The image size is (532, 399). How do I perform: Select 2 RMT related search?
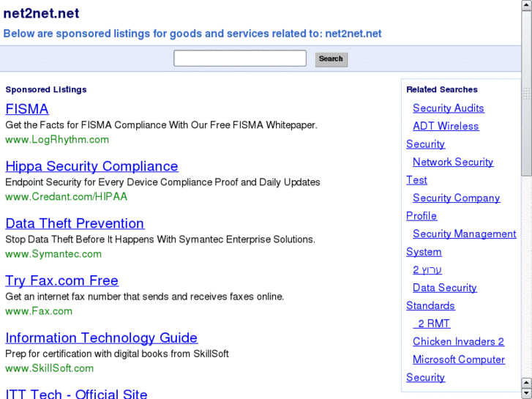(432, 324)
